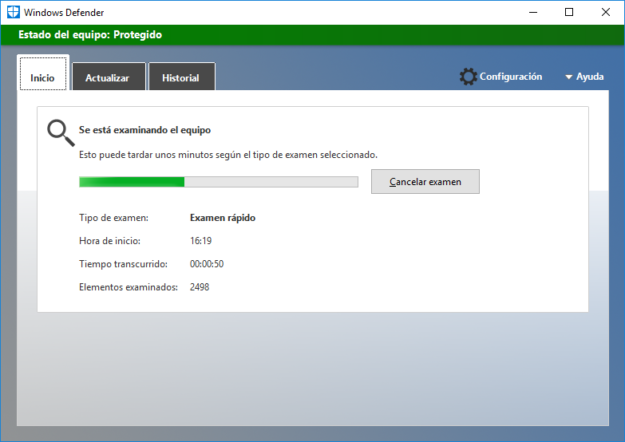Image resolution: width=625 pixels, height=442 pixels.
Task: Cancel the scan with Cancelar examen button
Action: pos(425,182)
